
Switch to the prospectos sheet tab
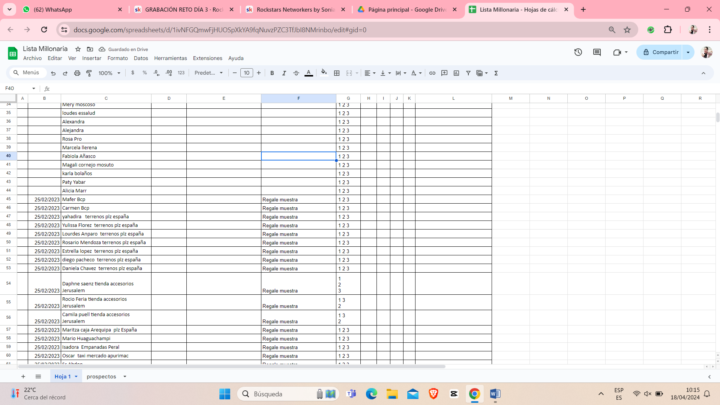click(x=101, y=377)
